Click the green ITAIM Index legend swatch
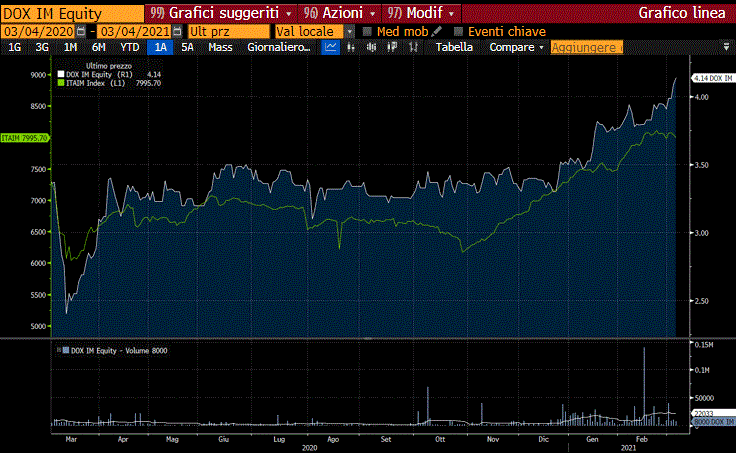This screenshot has height=453, width=736. click(62, 83)
